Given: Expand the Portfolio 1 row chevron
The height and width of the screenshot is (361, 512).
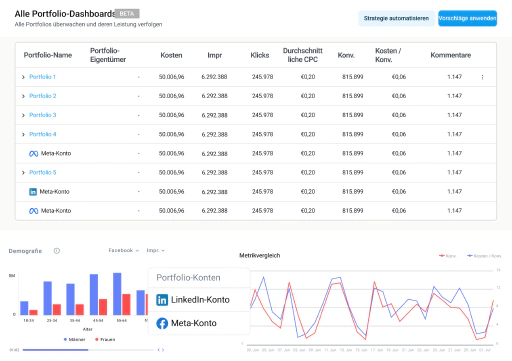Looking at the screenshot, I should click(x=23, y=77).
